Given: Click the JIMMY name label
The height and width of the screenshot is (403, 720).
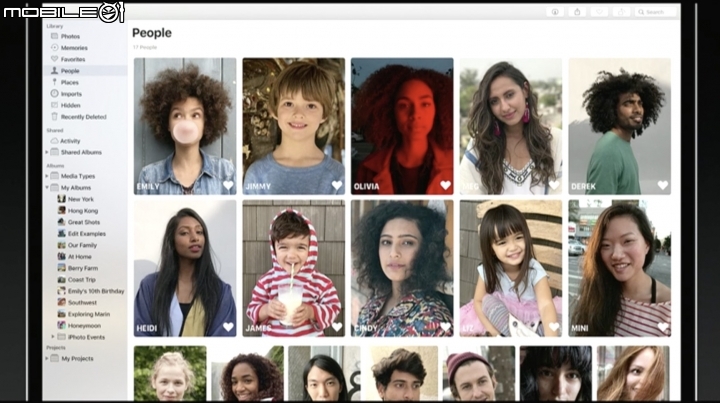Looking at the screenshot, I should pos(258,186).
